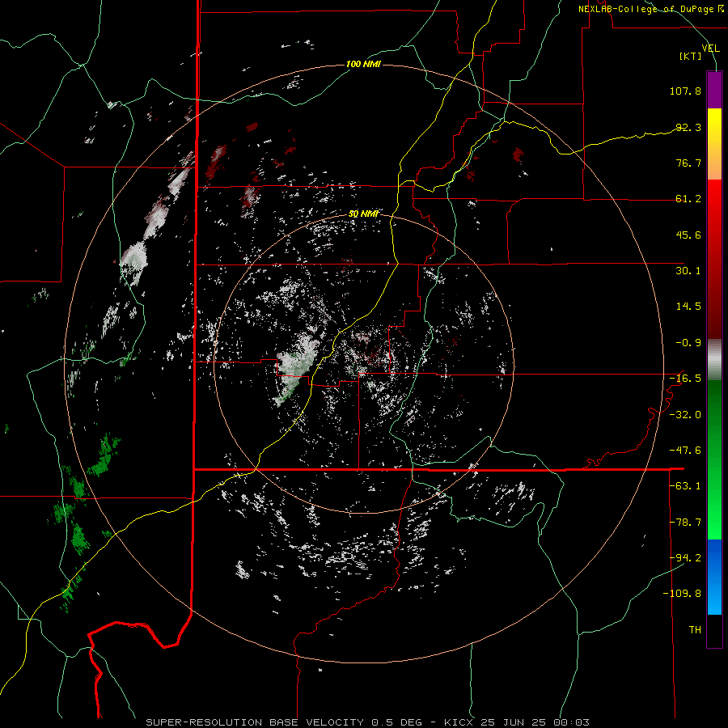Click the purple segment of the color bar
Screen dimensions: 728x728
(x=714, y=90)
